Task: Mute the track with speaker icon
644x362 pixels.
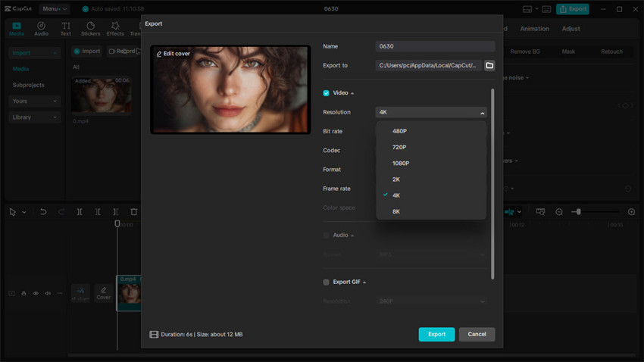Action: coord(48,293)
